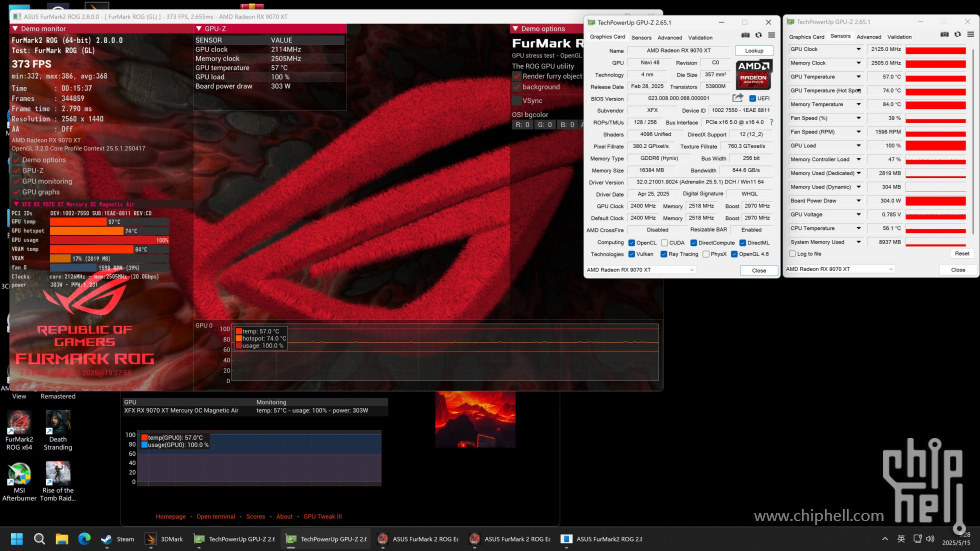Screen dimensions: 980x551
Task: Click the GPU Load red sensor graph
Action: click(936, 146)
